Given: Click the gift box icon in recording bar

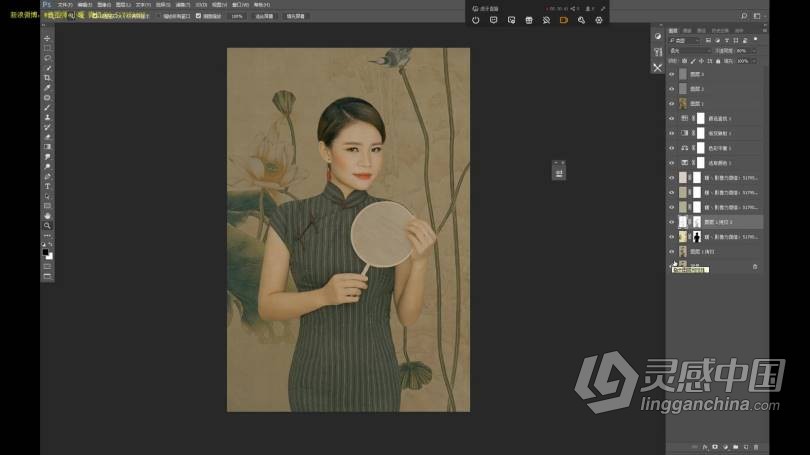Looking at the screenshot, I should [x=528, y=20].
